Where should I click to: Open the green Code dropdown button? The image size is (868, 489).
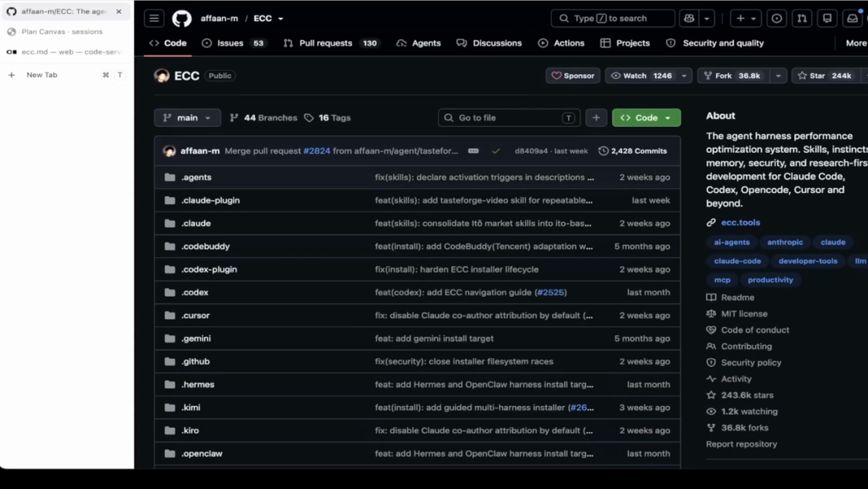click(x=646, y=118)
